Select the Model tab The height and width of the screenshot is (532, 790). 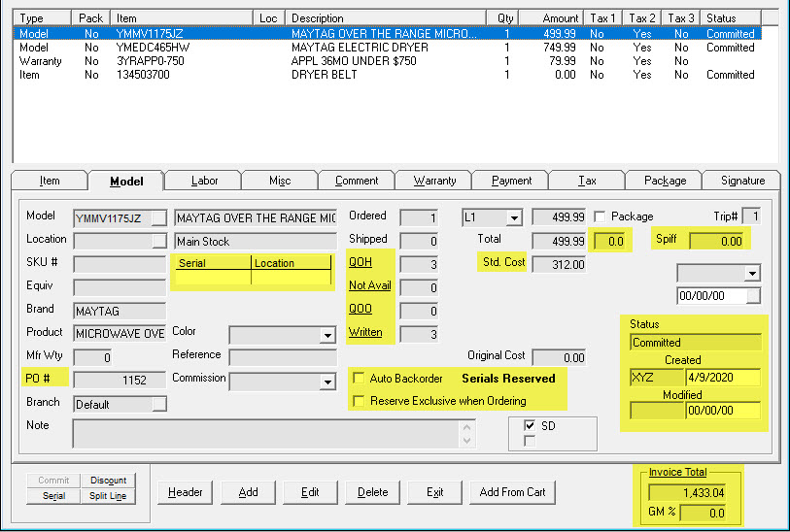pyautogui.click(x=126, y=182)
